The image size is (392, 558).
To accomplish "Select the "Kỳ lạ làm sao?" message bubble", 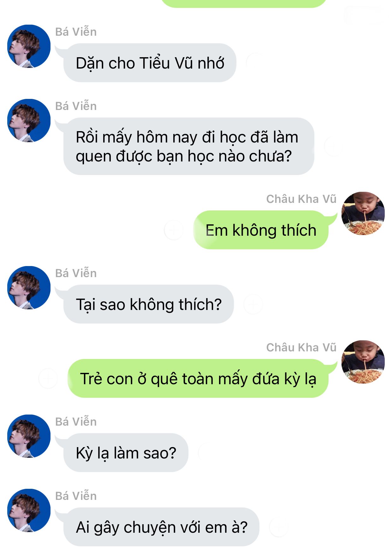I will coord(126,453).
